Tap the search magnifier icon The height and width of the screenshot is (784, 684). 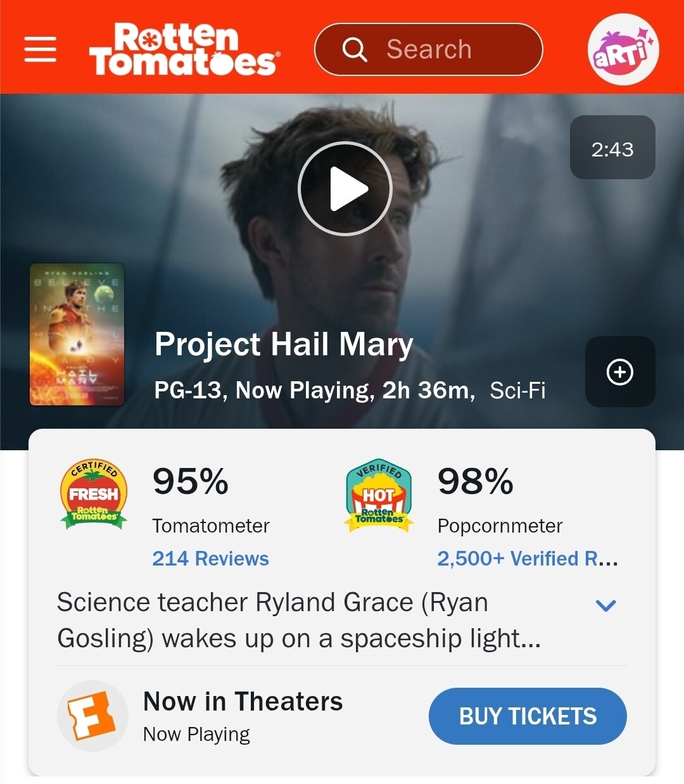(355, 49)
